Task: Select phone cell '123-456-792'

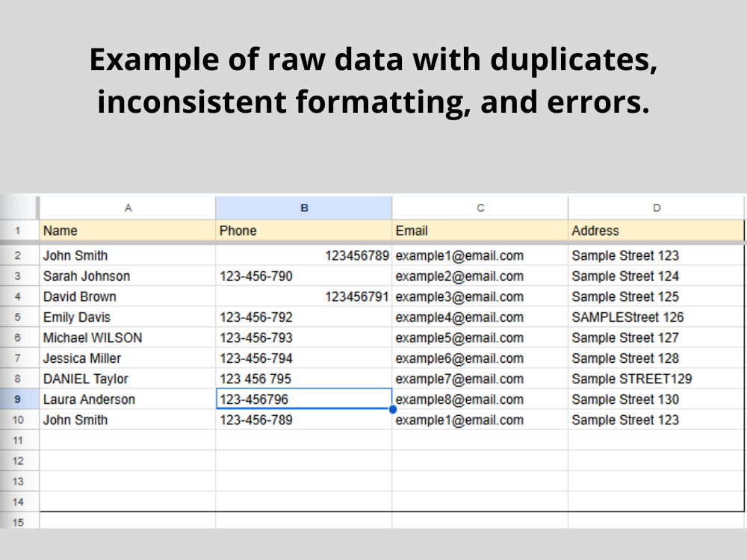Action: pyautogui.click(x=304, y=317)
